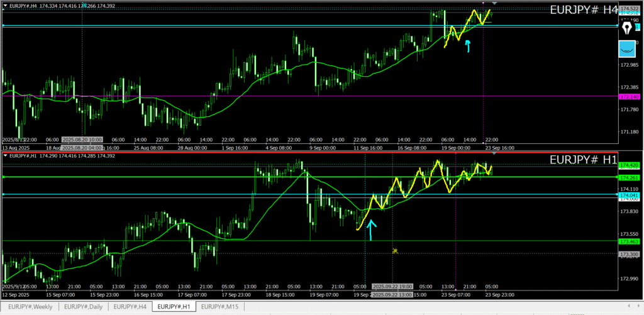The image size is (644, 315).
Task: Click the blue smile icon button
Action: 627,48
